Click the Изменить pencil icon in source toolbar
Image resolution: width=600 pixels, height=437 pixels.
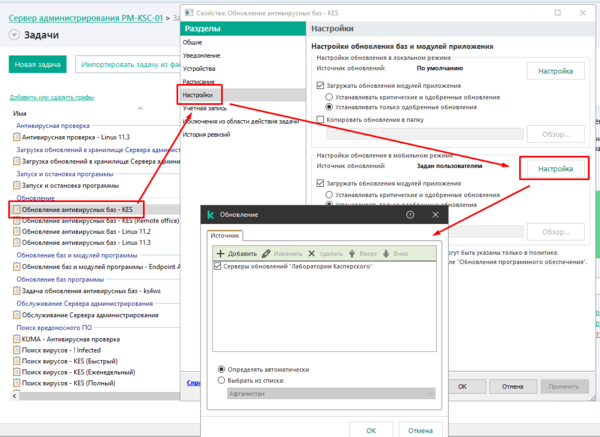point(266,255)
